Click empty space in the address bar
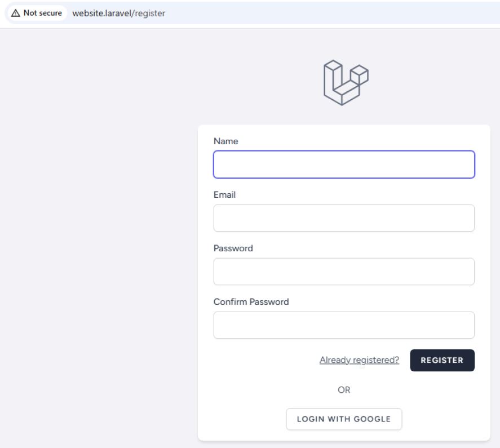The width and height of the screenshot is (500, 448). click(x=338, y=14)
